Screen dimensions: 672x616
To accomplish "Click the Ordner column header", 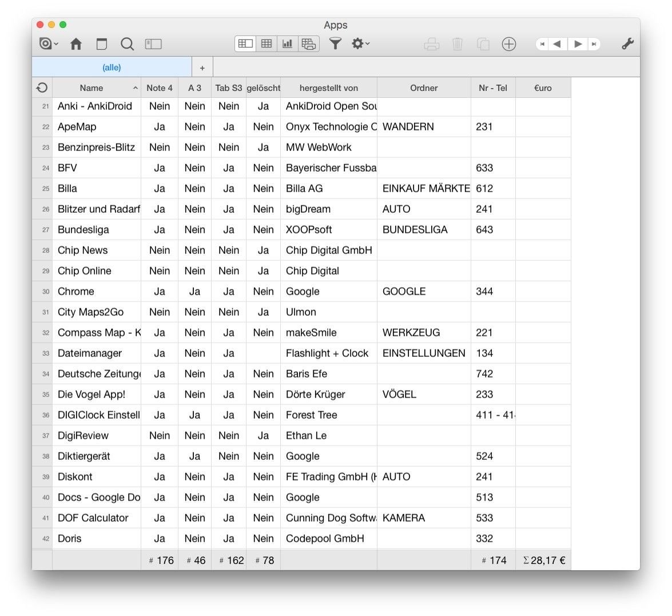I will [424, 88].
